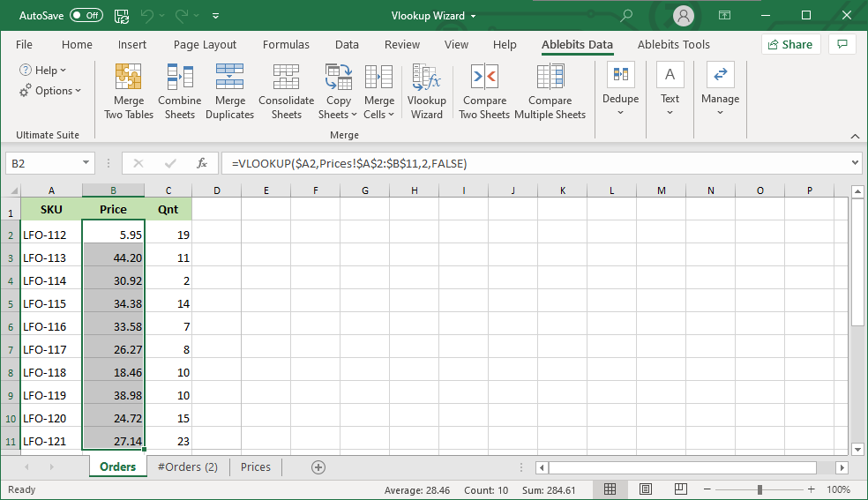868x500 pixels.
Task: Open the Redo history dropdown arrow
Action: click(196, 16)
